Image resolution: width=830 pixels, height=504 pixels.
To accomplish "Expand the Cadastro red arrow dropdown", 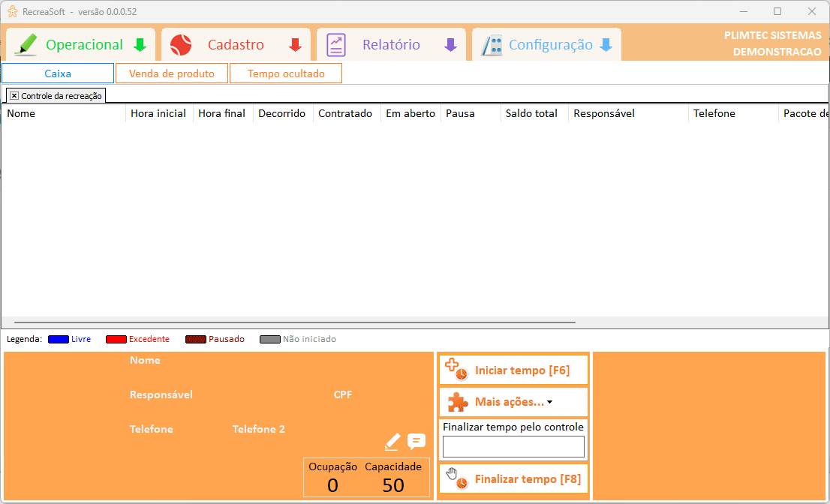I will tap(295, 45).
